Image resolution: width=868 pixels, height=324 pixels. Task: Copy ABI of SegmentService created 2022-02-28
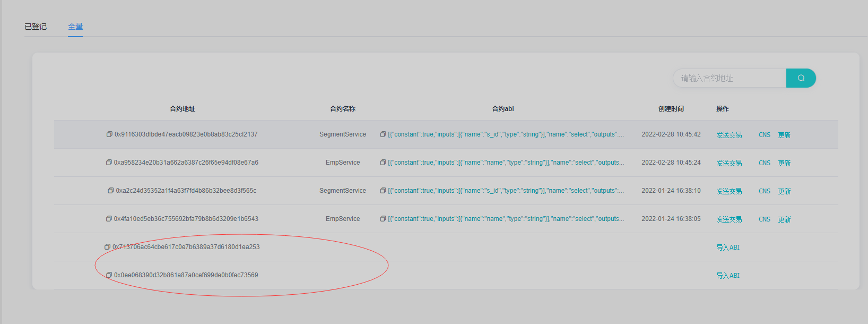[383, 134]
